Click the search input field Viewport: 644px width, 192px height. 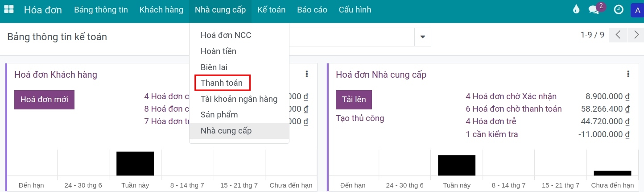click(x=351, y=37)
